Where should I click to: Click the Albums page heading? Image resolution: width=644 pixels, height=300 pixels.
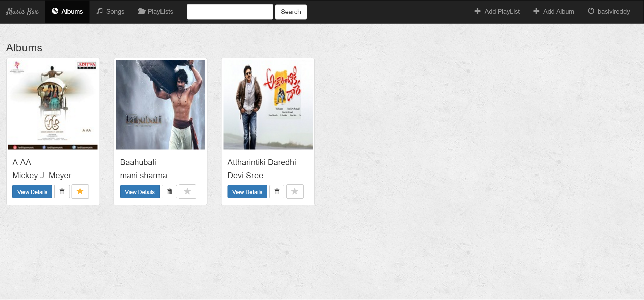24,48
